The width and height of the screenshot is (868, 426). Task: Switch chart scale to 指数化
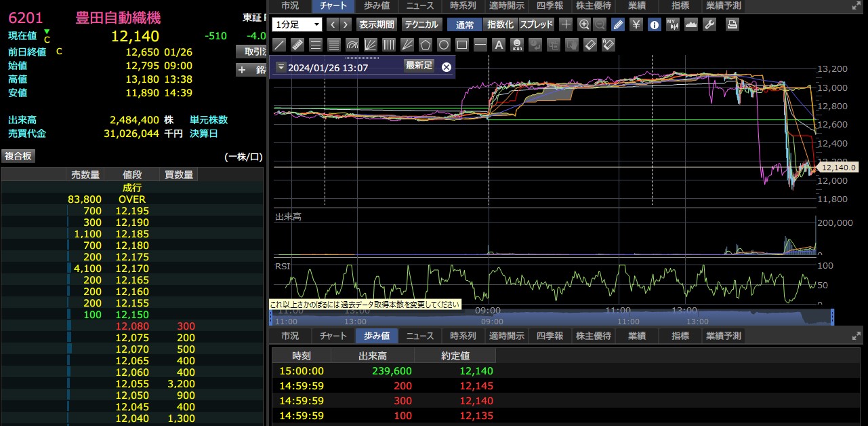tap(501, 24)
